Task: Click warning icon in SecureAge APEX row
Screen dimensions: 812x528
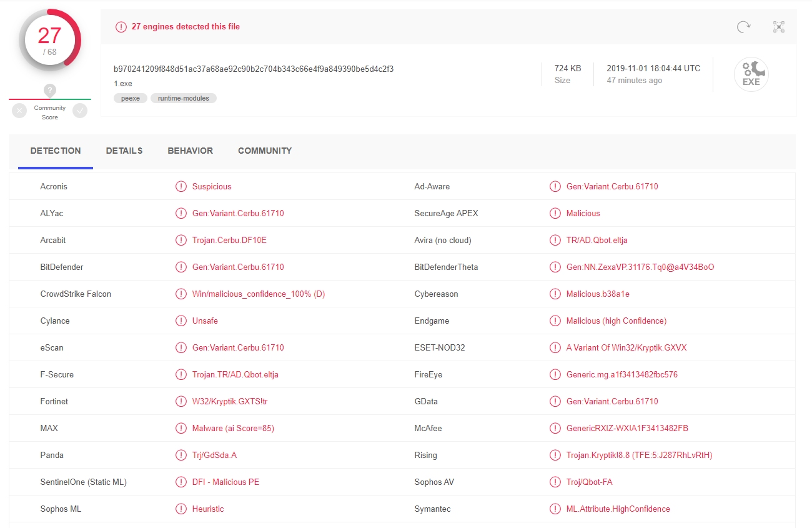Action: (555, 213)
